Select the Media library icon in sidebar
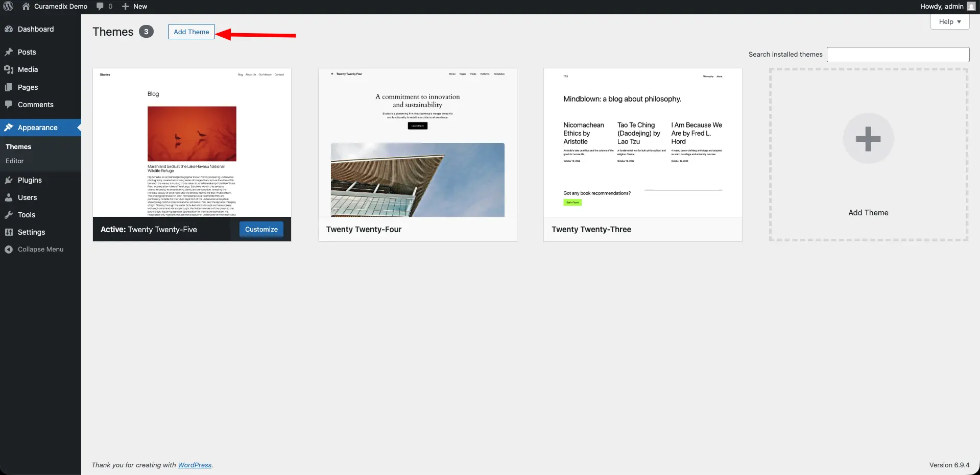The width and height of the screenshot is (980, 475). pos(9,69)
